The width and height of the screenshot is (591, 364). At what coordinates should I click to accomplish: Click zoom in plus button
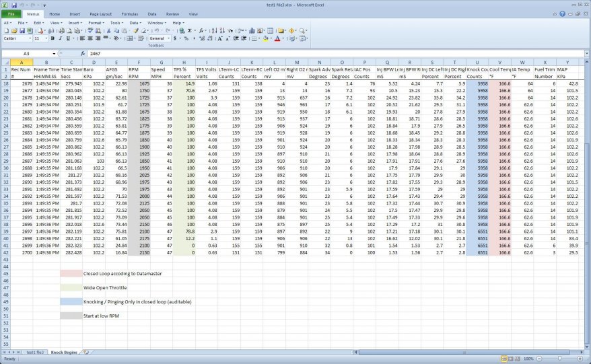(x=580, y=359)
